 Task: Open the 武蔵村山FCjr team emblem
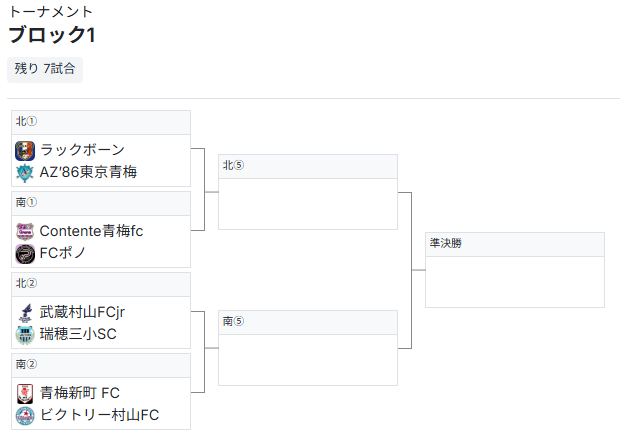(25, 313)
